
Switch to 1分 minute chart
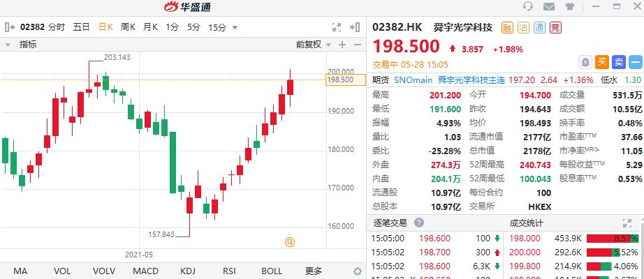click(172, 27)
